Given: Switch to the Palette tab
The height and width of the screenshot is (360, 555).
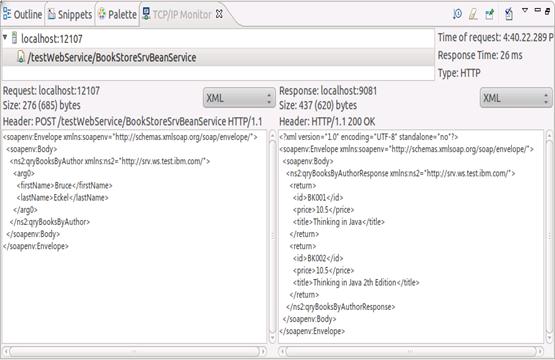Looking at the screenshot, I should pos(117,14).
